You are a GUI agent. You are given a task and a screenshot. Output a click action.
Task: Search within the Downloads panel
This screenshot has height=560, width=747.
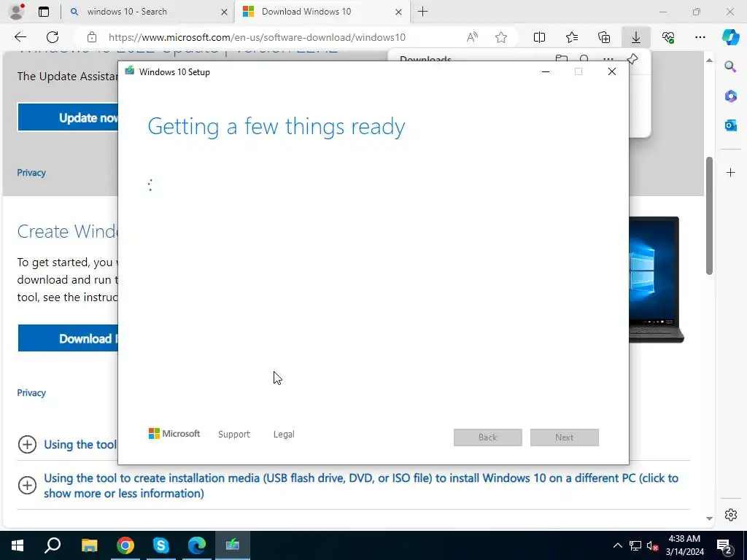click(x=584, y=58)
